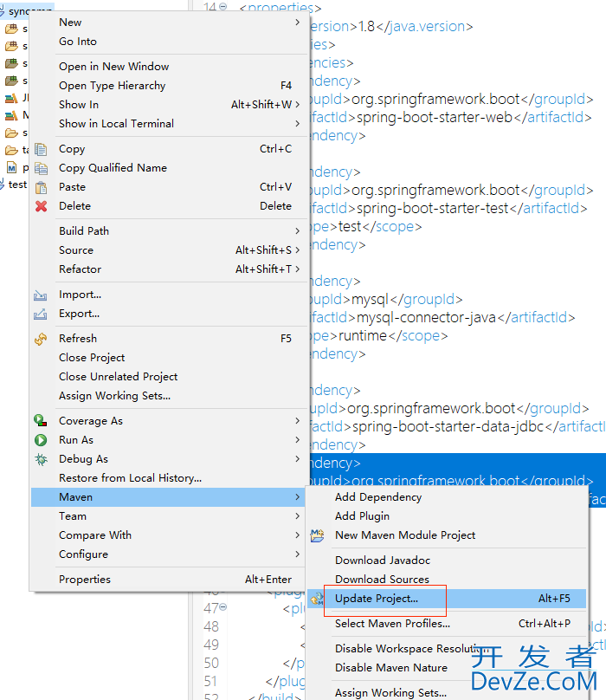Click the pom file M icon in tree

click(x=11, y=167)
